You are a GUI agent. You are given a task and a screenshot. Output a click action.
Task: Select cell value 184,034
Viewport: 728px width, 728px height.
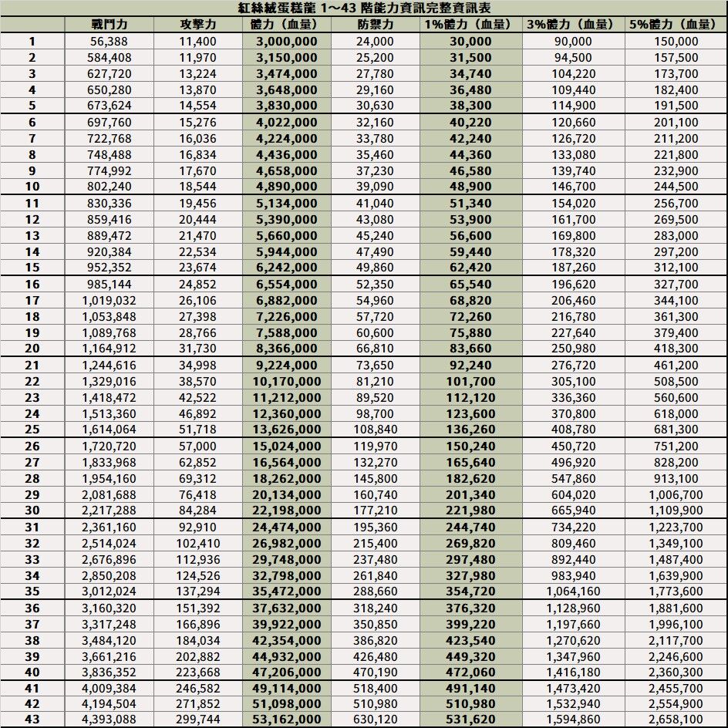(197, 641)
